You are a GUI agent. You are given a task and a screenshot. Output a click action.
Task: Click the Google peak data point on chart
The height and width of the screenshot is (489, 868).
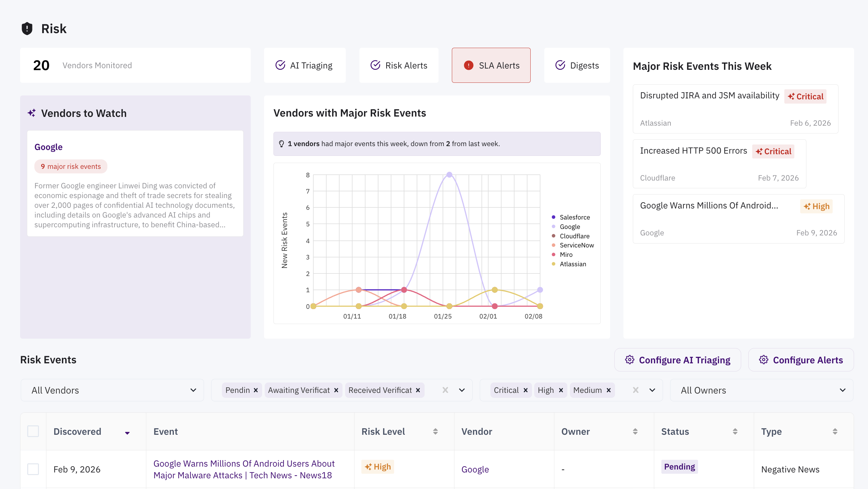(x=449, y=175)
